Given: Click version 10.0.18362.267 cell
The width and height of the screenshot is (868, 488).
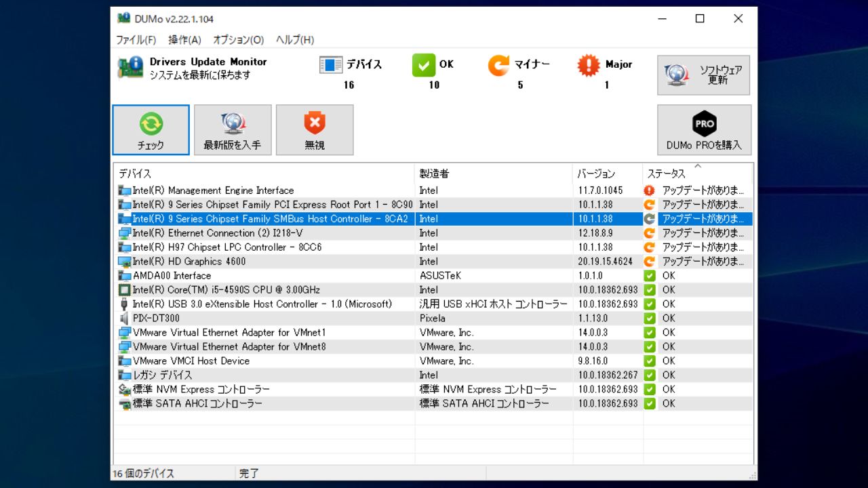Looking at the screenshot, I should (608, 375).
